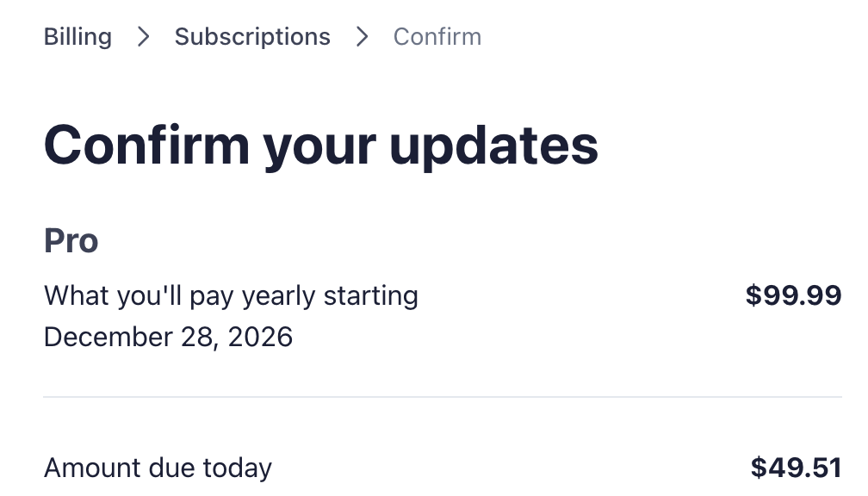Click the word "today" in amount due

pyautogui.click(x=237, y=468)
